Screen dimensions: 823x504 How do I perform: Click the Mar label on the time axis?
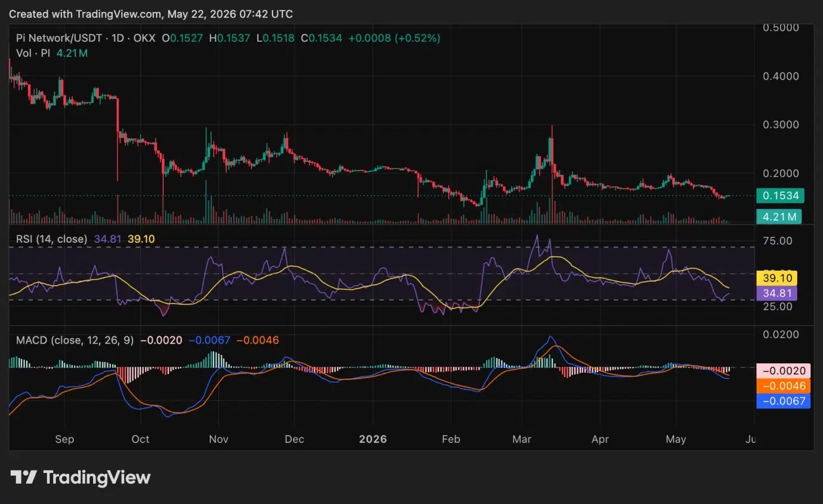click(x=522, y=439)
